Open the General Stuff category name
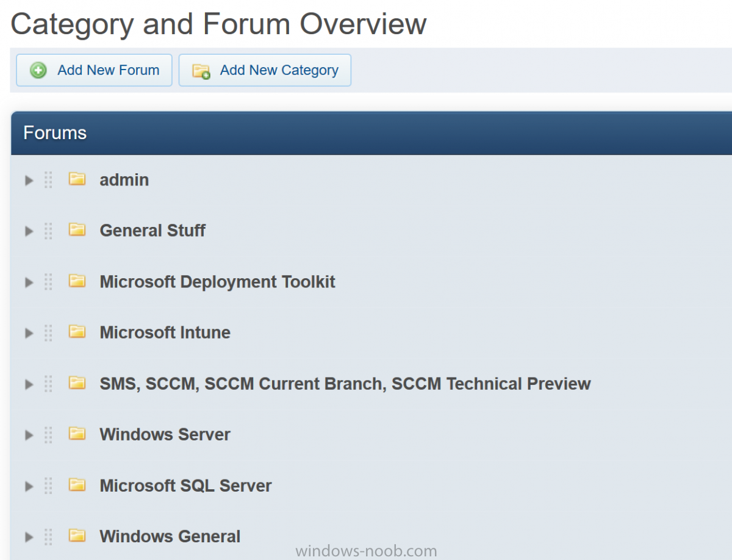The width and height of the screenshot is (732, 560). coord(152,231)
